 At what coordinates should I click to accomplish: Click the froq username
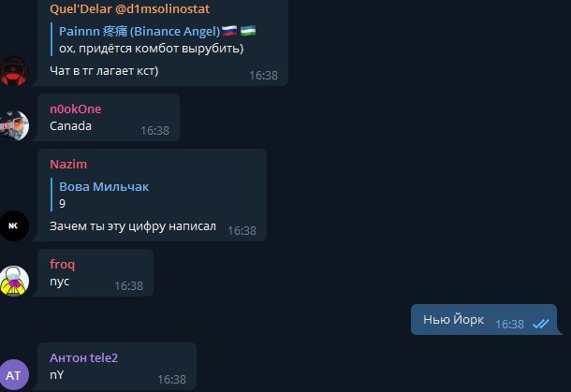(x=63, y=264)
